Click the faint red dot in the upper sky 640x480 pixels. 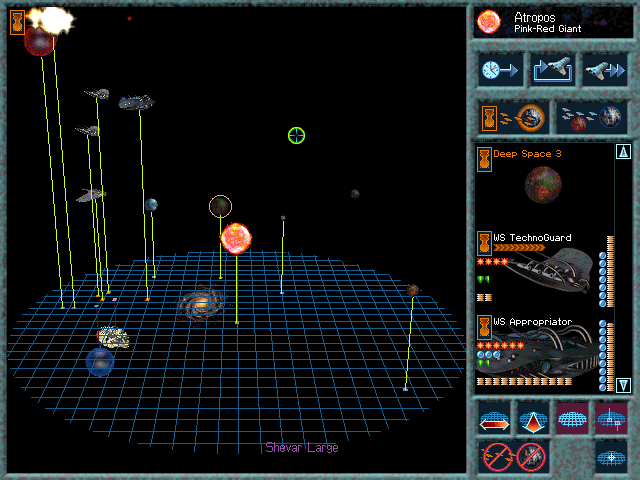click(129, 18)
